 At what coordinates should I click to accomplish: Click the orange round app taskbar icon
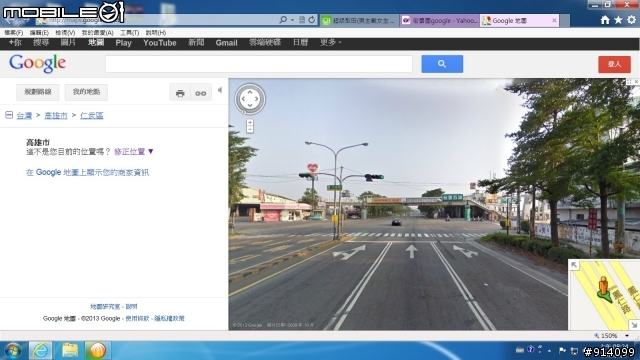(98, 351)
